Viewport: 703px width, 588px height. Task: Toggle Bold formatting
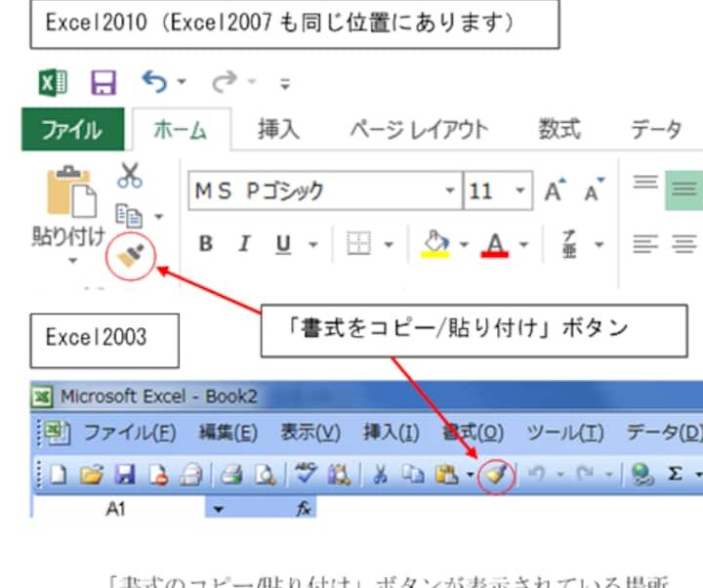coord(206,244)
